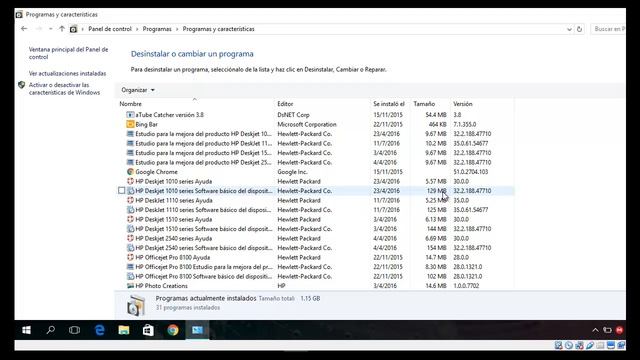640x360 pixels.
Task: Navigate to Panel de control breadcrumb
Action: coord(110,29)
